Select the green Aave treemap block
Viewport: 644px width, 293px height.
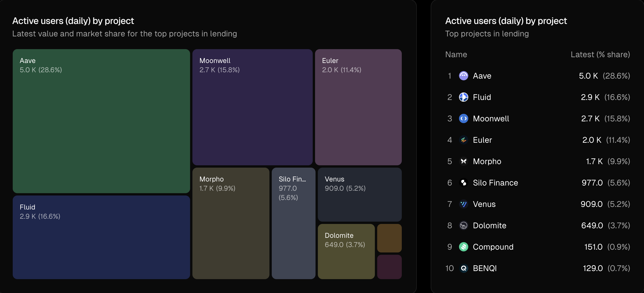(x=101, y=121)
